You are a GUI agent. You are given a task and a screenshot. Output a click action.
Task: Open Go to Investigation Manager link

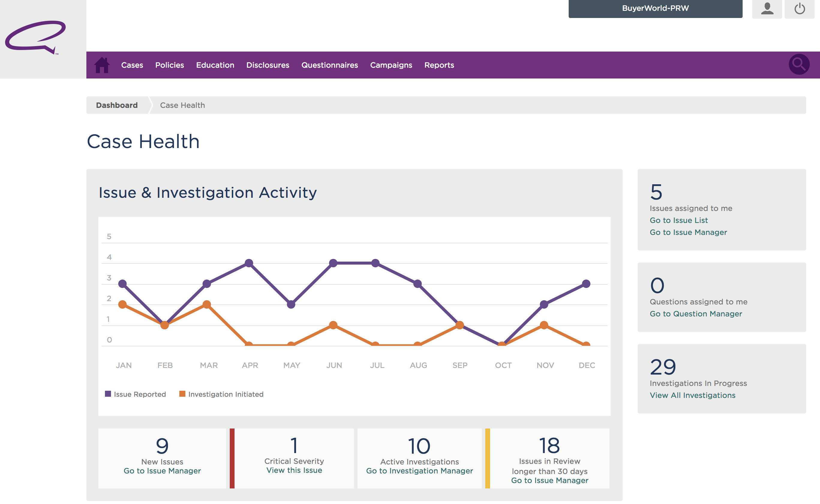419,471
